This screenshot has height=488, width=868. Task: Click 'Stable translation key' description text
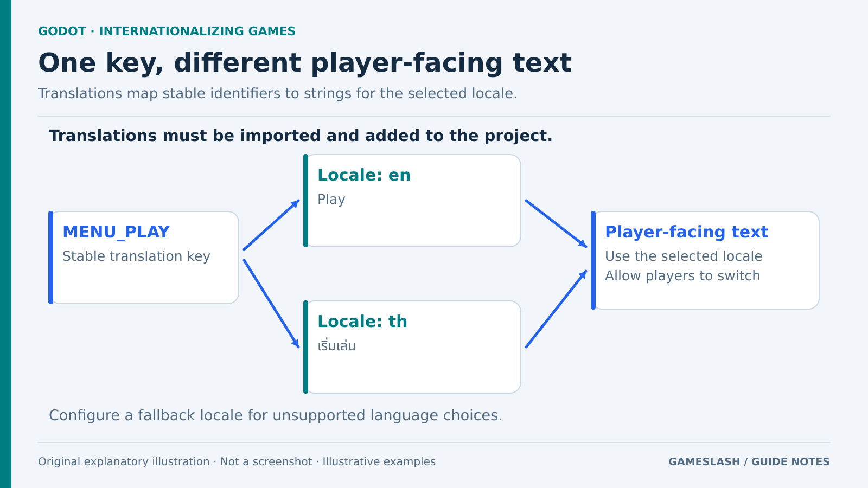tap(136, 256)
